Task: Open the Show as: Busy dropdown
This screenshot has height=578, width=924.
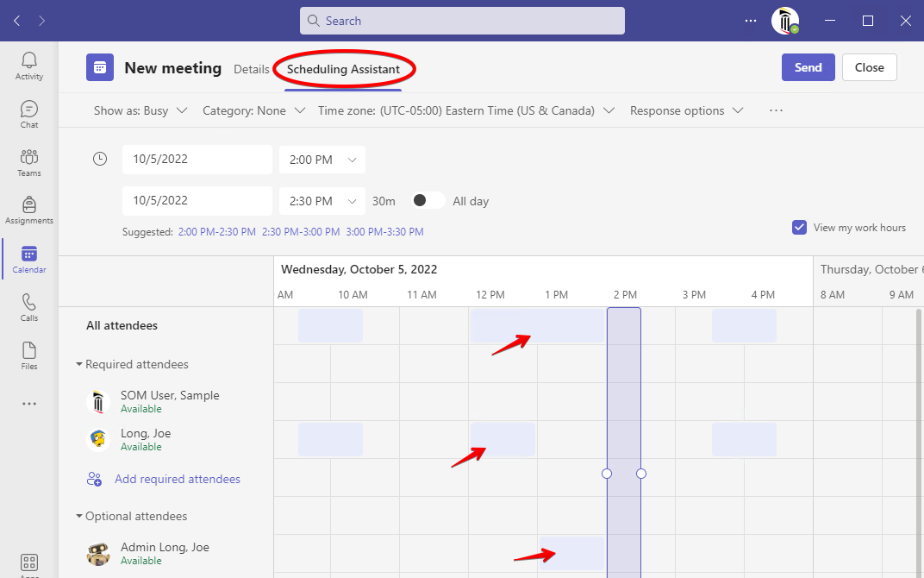Action: [140, 110]
